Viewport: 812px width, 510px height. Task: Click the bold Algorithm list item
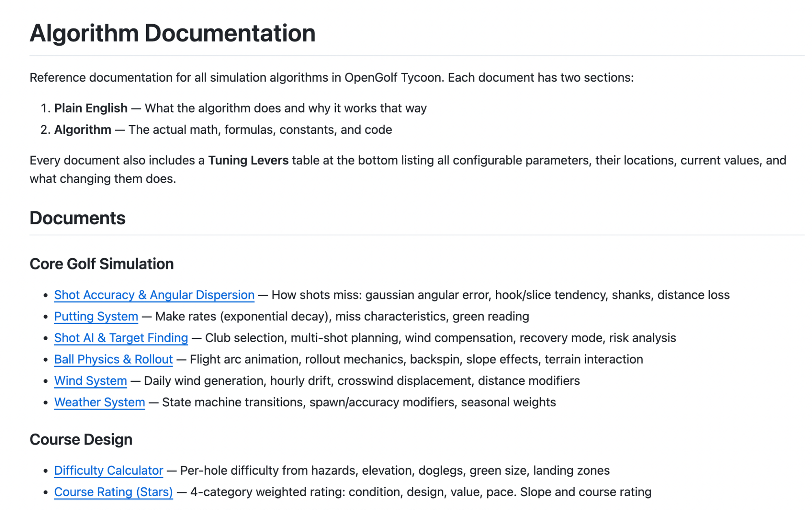[82, 130]
